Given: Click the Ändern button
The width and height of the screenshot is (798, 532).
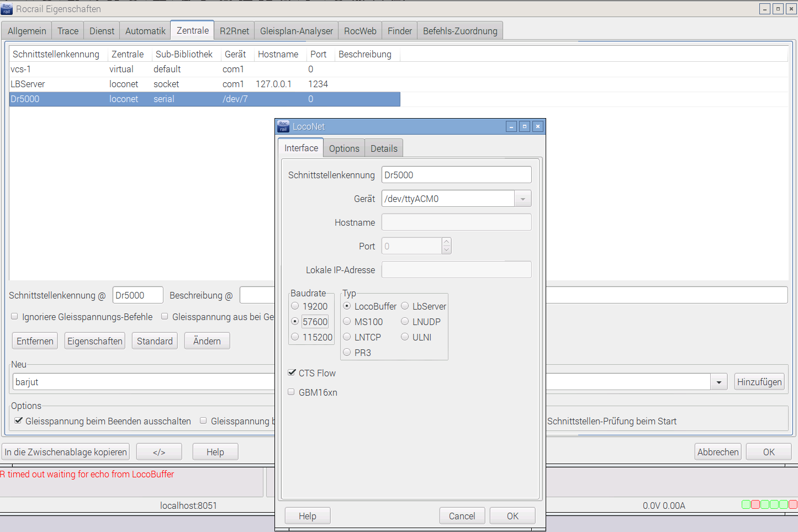Looking at the screenshot, I should [x=207, y=341].
